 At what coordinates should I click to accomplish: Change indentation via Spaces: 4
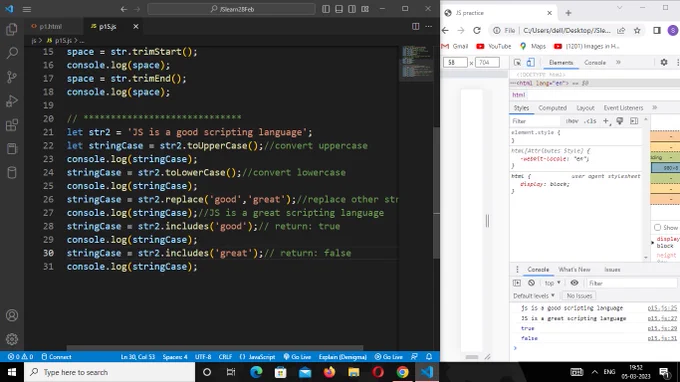point(175,357)
